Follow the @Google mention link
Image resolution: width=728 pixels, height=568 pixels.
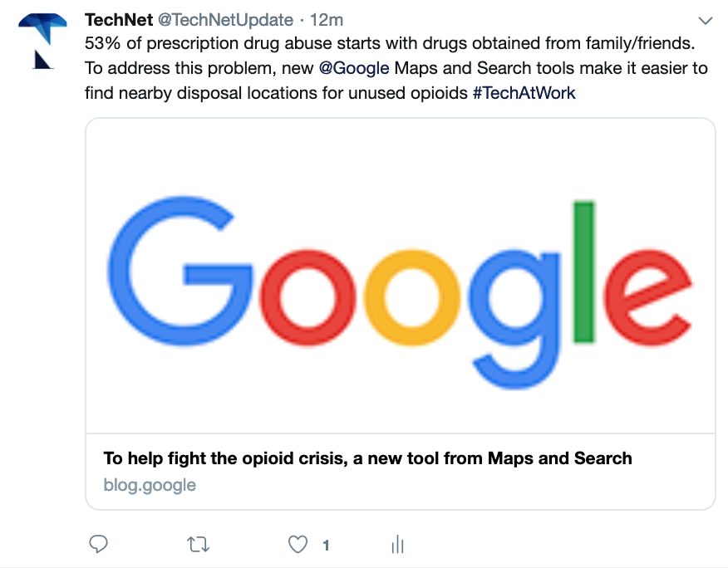click(354, 68)
